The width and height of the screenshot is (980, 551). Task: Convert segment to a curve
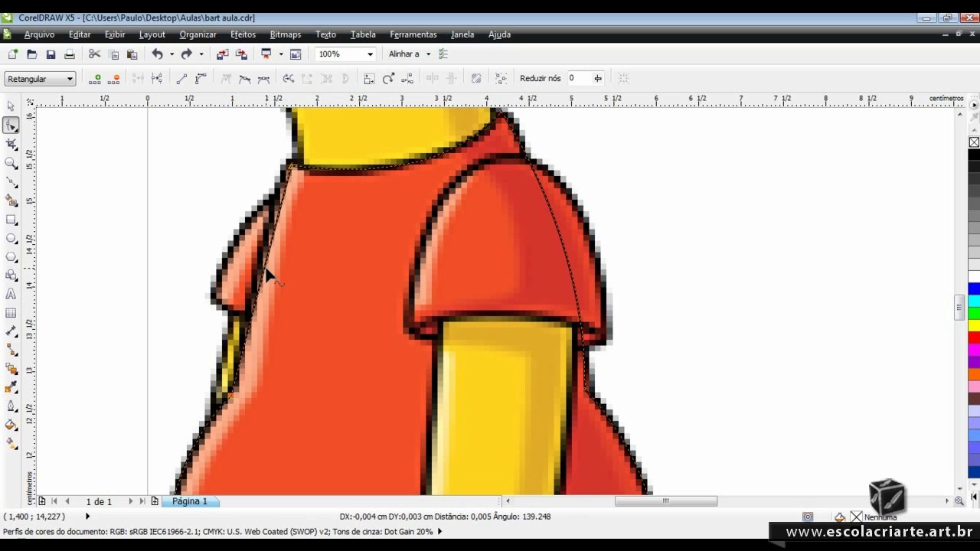pos(201,78)
